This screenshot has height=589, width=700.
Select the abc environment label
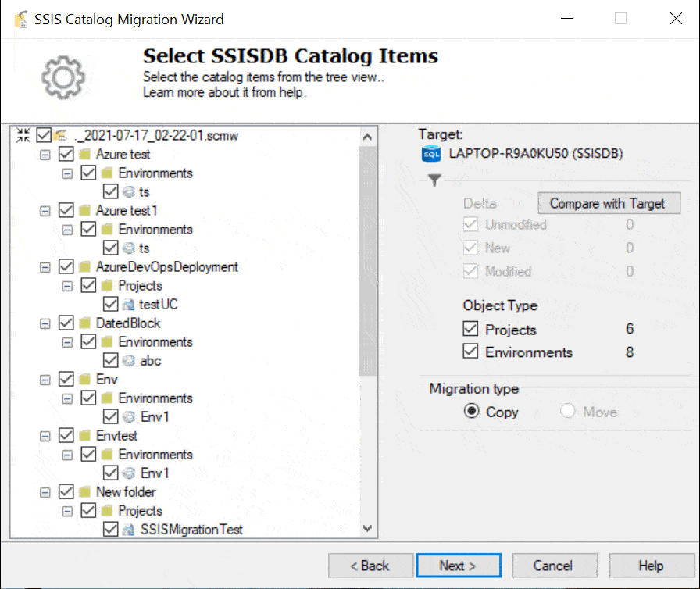click(151, 361)
